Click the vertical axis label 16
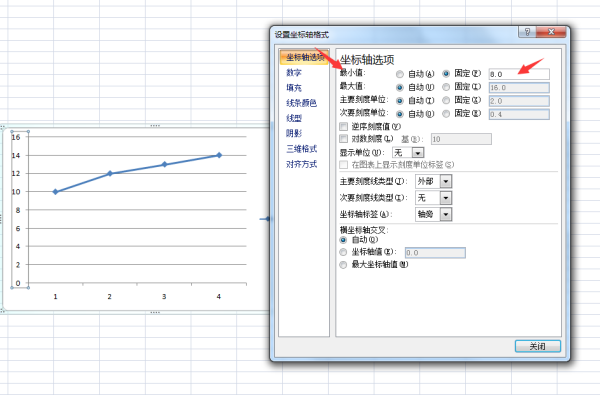 pos(16,137)
